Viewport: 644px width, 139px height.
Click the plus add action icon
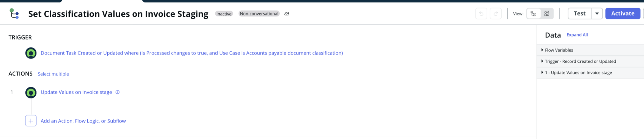tap(31, 121)
